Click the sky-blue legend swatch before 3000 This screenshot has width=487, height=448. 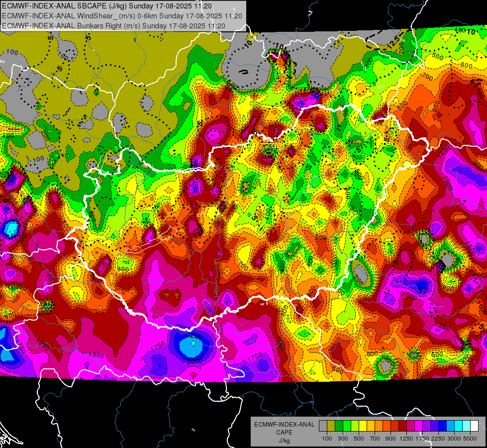point(450,426)
